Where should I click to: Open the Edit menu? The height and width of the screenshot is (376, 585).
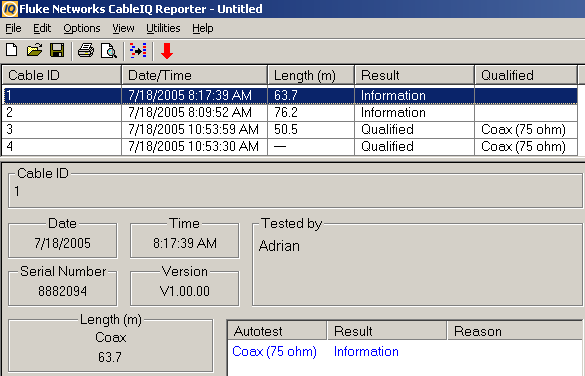pos(42,28)
